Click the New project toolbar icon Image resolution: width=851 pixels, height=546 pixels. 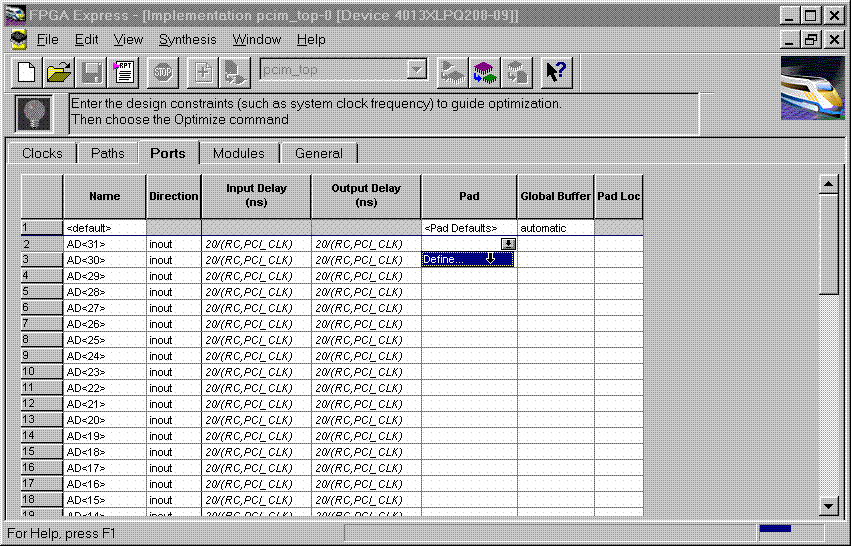28,72
